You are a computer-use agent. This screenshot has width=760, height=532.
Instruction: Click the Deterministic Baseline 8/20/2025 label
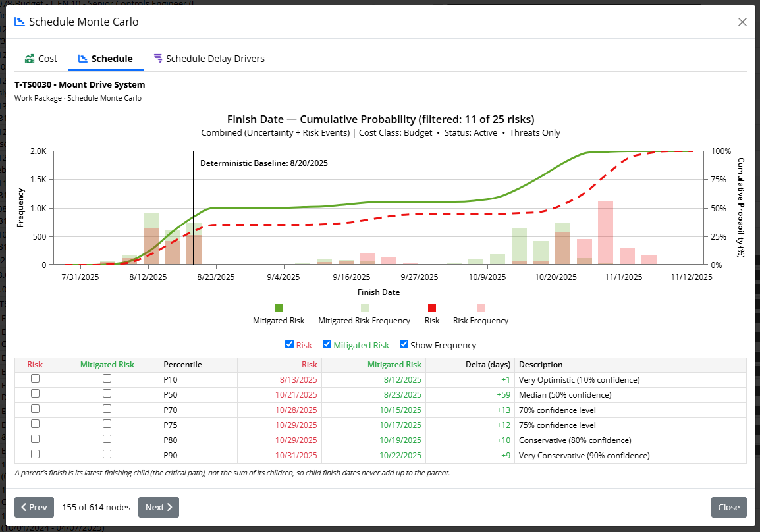263,163
